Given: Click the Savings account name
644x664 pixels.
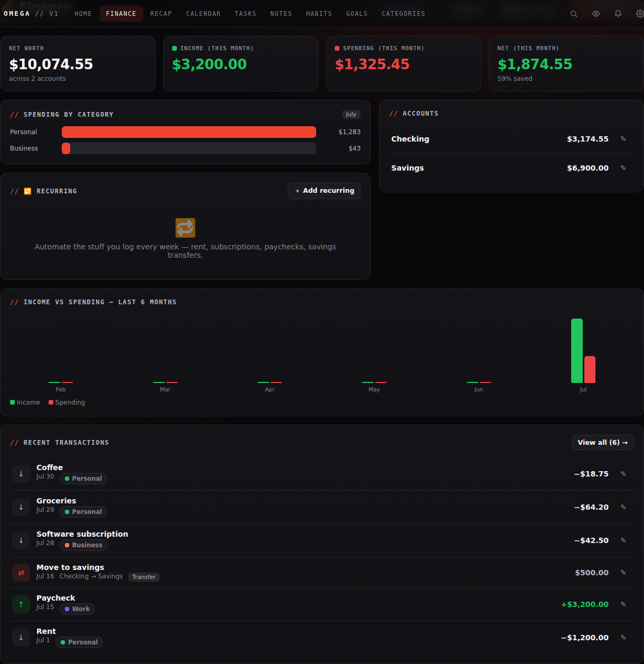Looking at the screenshot, I should 408,168.
